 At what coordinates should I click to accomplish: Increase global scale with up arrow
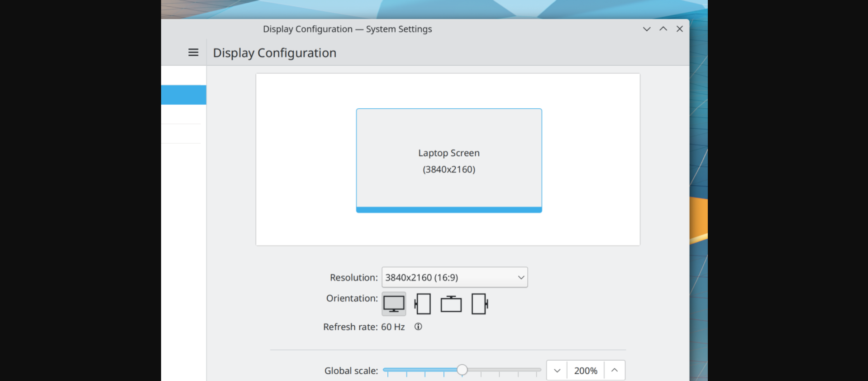615,371
